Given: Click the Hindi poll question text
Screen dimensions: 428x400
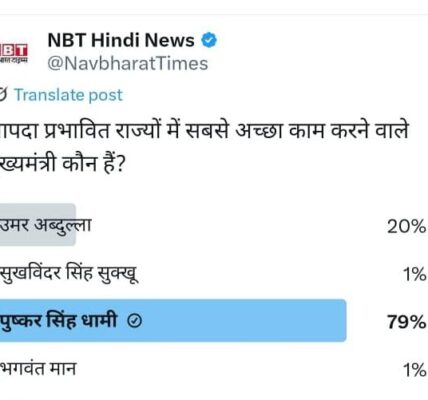Looking at the screenshot, I should pyautogui.click(x=204, y=147).
